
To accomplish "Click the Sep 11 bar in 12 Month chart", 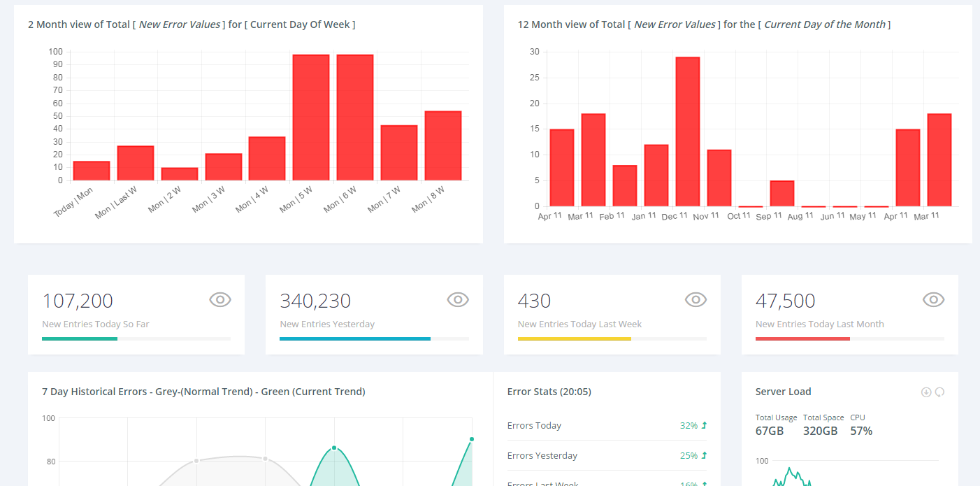I will pyautogui.click(x=782, y=194).
